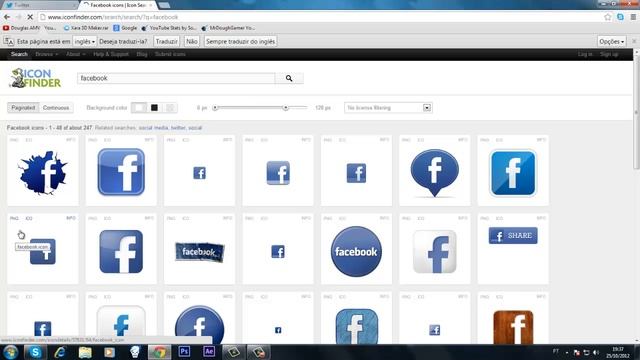Open the file explorer folder on taskbar

click(85, 352)
